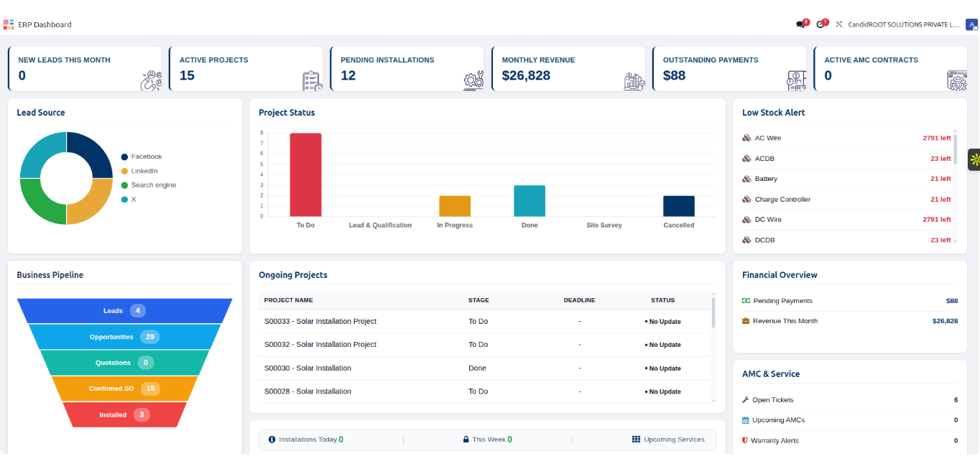980x469 pixels.
Task: Click the Battery stock icon
Action: [746, 179]
